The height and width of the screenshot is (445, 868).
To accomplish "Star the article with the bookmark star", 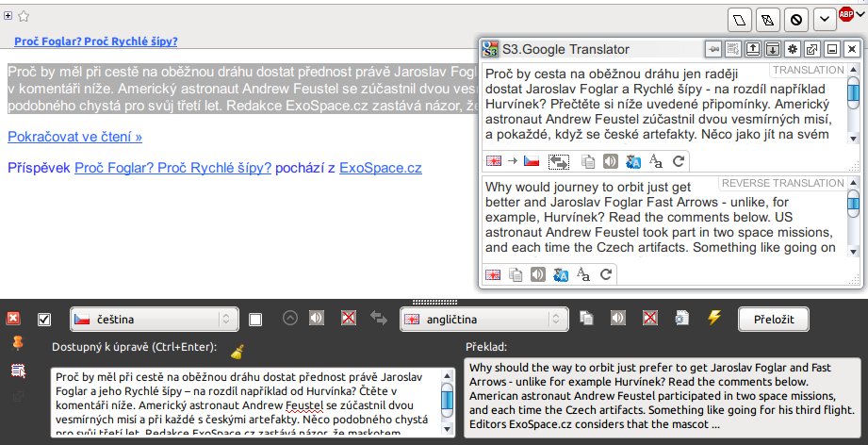I will tap(24, 16).
